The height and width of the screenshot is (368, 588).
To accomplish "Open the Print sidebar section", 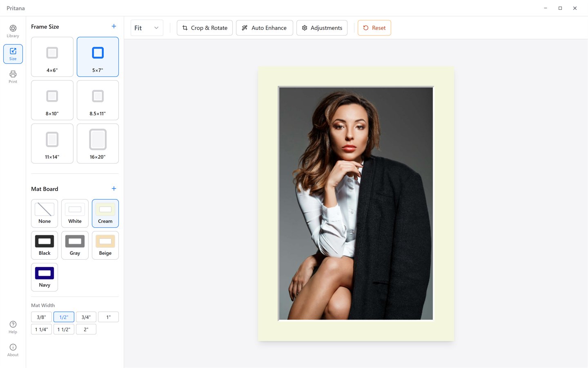I will click(x=13, y=77).
